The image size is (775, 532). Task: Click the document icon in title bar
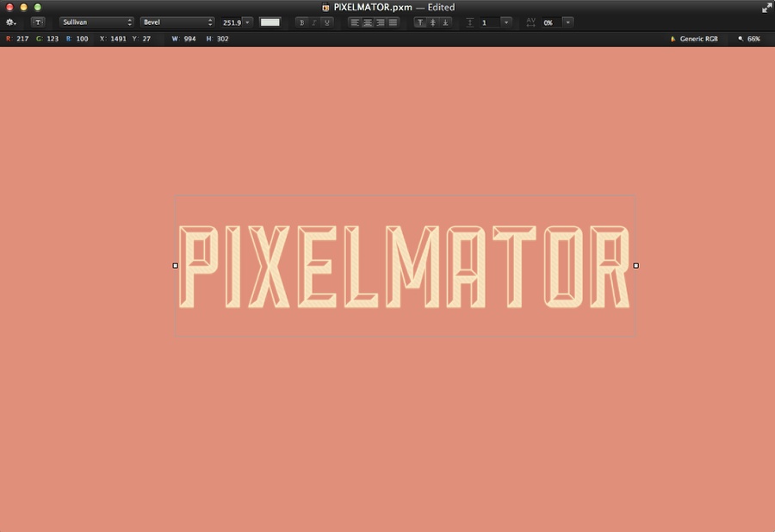(325, 7)
